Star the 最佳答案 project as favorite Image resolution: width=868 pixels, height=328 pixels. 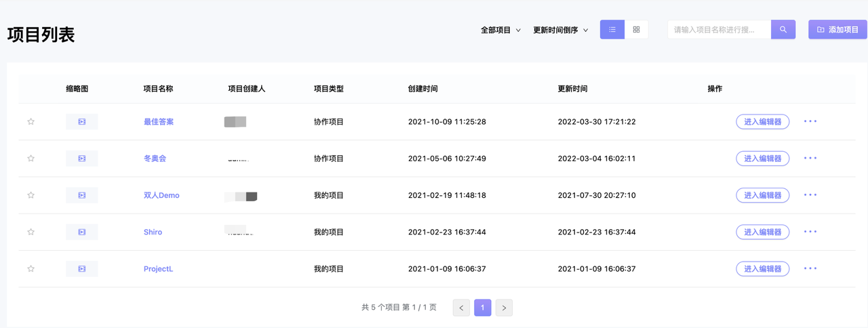[x=31, y=122]
